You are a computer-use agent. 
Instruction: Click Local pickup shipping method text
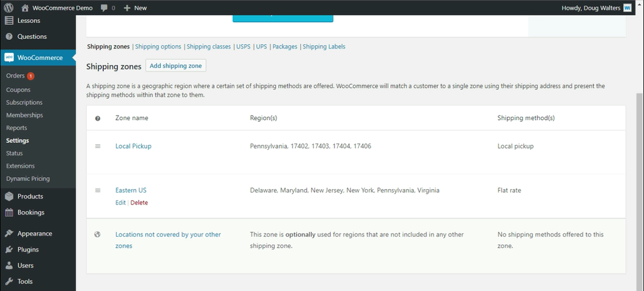tap(516, 146)
